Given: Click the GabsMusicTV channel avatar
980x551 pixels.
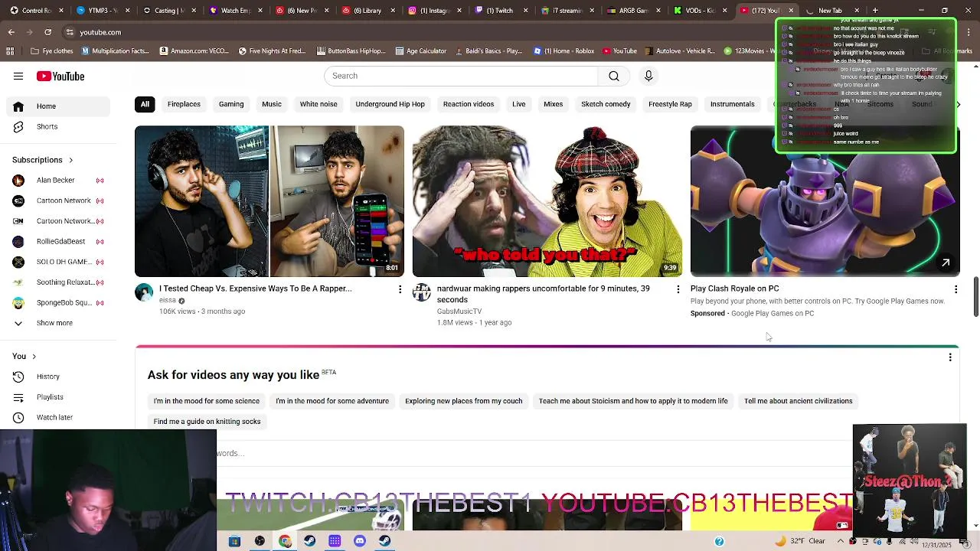Looking at the screenshot, I should 422,292.
